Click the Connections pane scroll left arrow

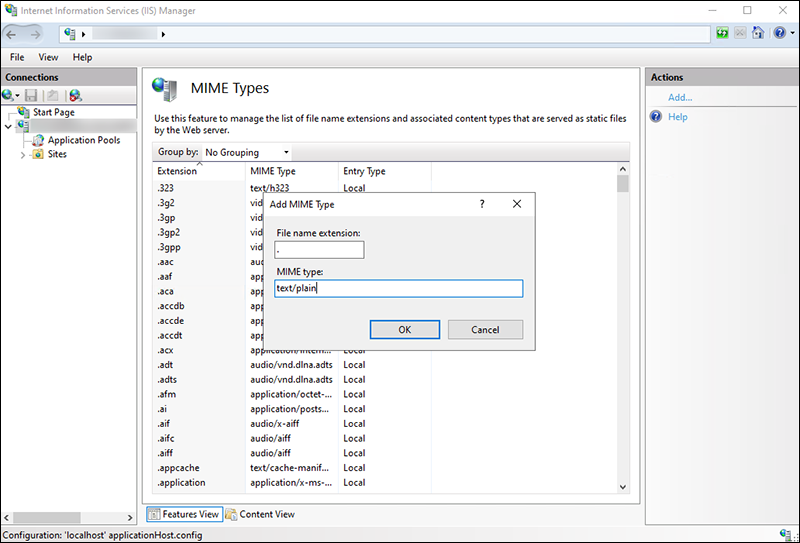point(7,517)
